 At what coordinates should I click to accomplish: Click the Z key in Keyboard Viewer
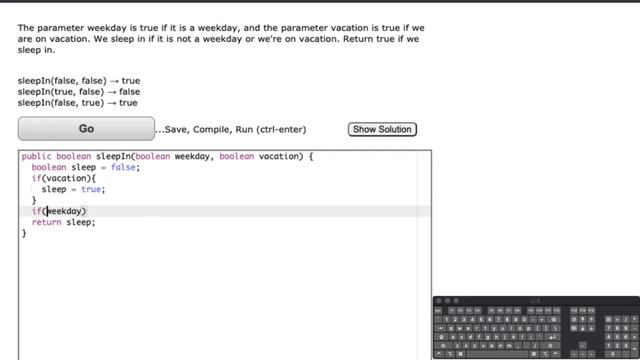(x=457, y=346)
